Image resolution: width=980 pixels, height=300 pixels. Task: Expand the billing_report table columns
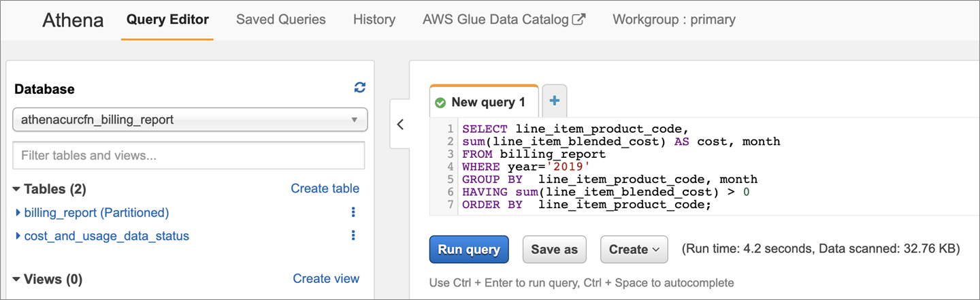18,213
